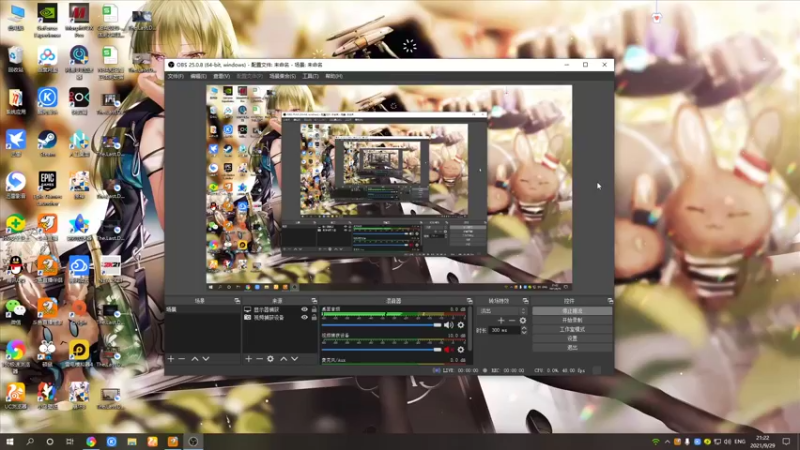Unmute the red muted speaker in the mixer
Screen dimensions: 800x450
(448, 349)
